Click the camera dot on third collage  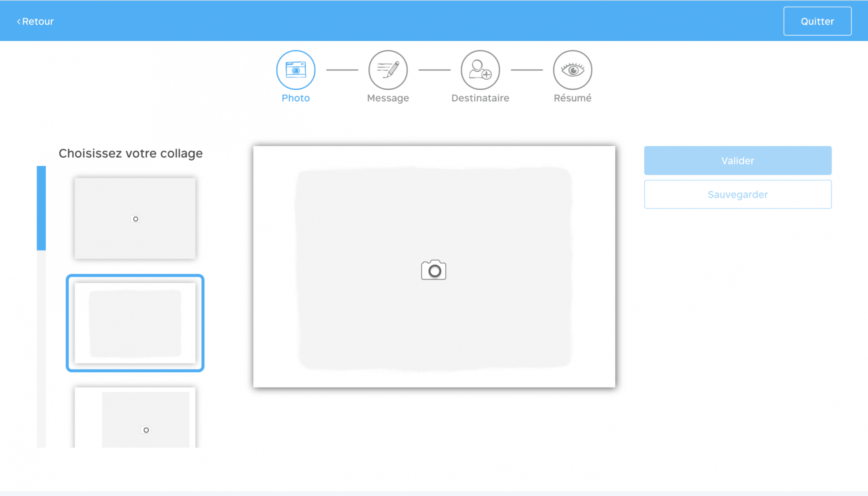coord(146,429)
